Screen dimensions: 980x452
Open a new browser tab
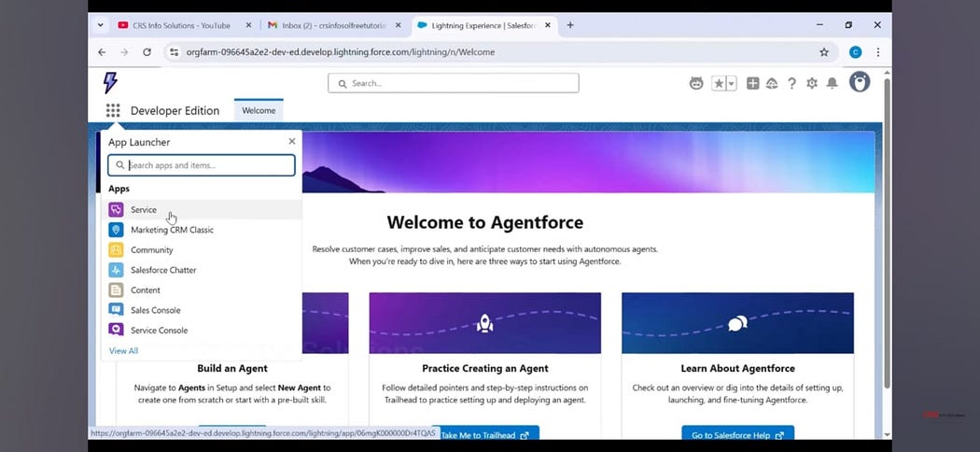[x=570, y=25]
